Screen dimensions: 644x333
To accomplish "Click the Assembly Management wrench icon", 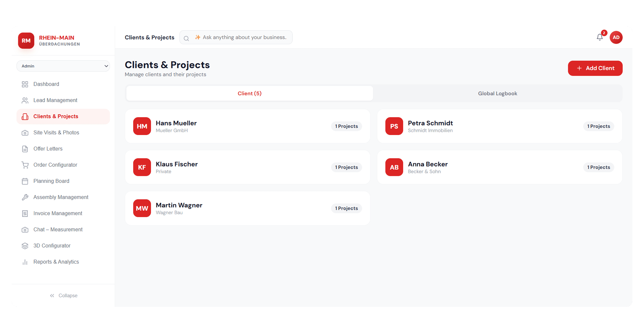I will (x=25, y=197).
